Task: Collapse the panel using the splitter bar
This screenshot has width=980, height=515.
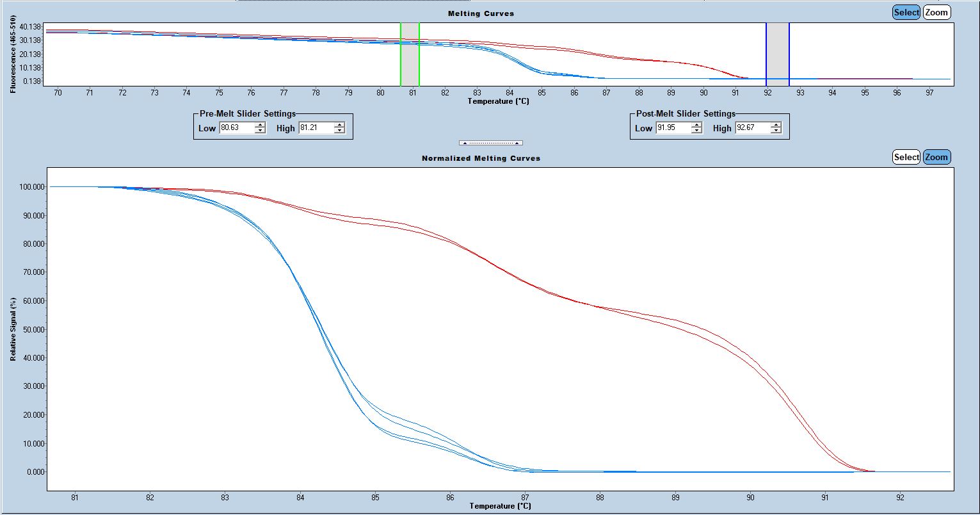Action: tap(490, 143)
